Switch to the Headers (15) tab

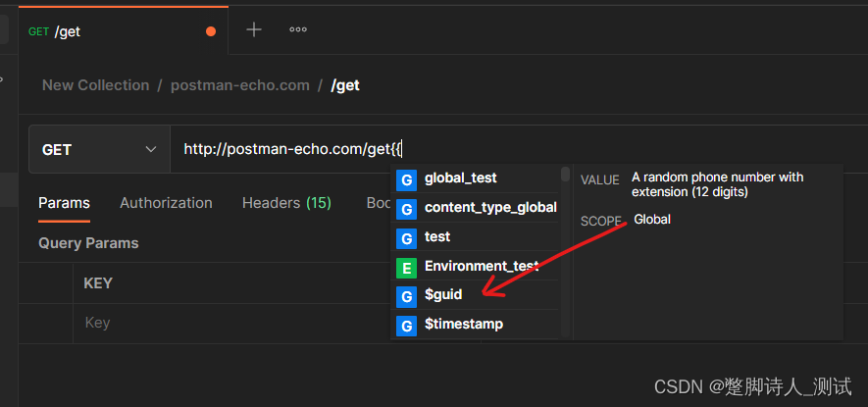click(286, 203)
